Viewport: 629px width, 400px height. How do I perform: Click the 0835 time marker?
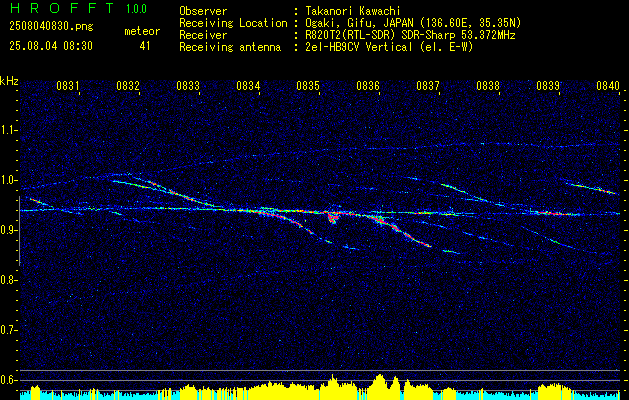[308, 85]
